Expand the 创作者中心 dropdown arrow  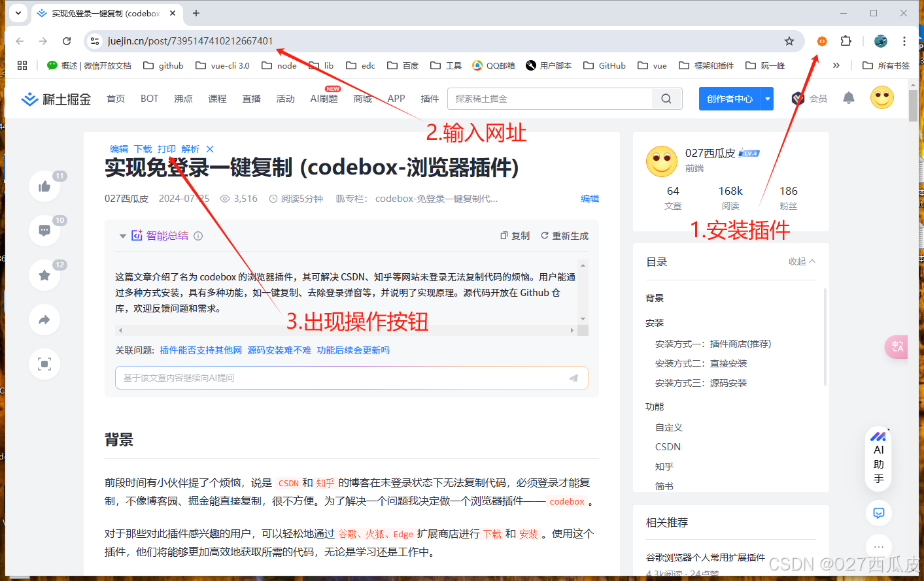tap(766, 98)
